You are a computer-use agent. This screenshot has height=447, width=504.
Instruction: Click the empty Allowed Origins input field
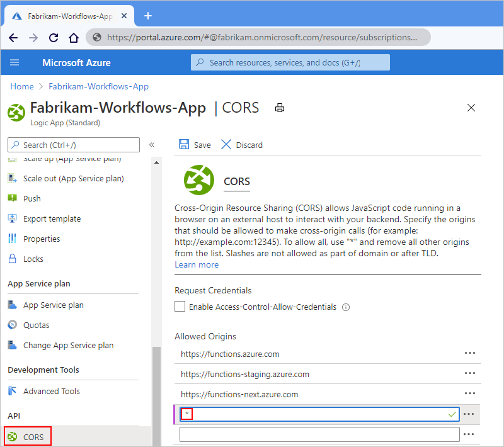point(319,434)
